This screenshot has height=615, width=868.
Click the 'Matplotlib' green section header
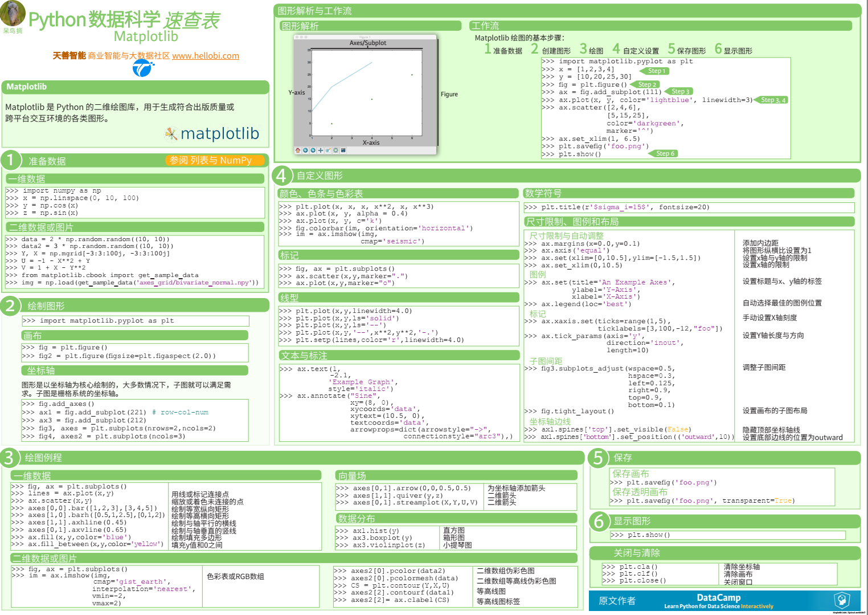[x=135, y=87]
